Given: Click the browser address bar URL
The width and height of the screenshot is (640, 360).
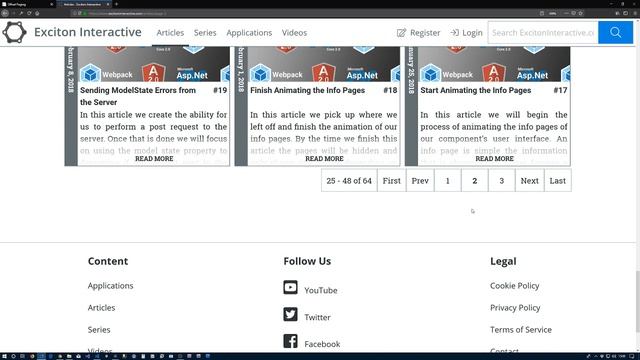Looking at the screenshot, I should pos(127,13).
